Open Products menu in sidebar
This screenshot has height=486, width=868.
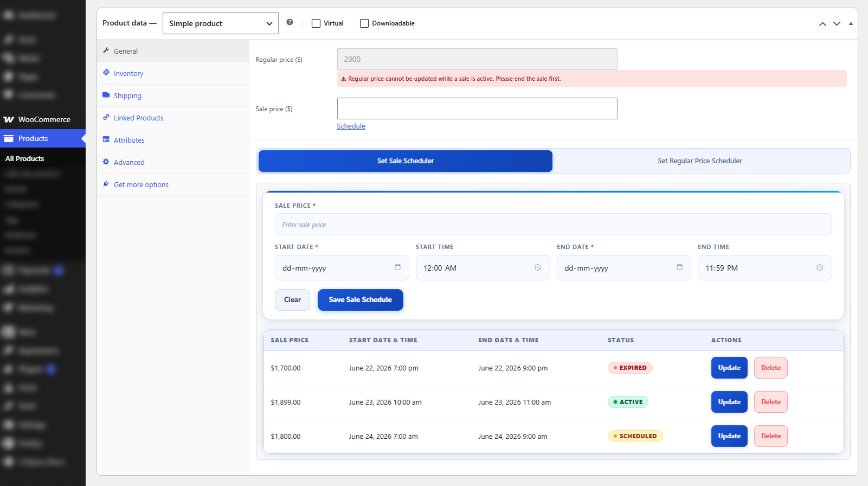point(43,138)
